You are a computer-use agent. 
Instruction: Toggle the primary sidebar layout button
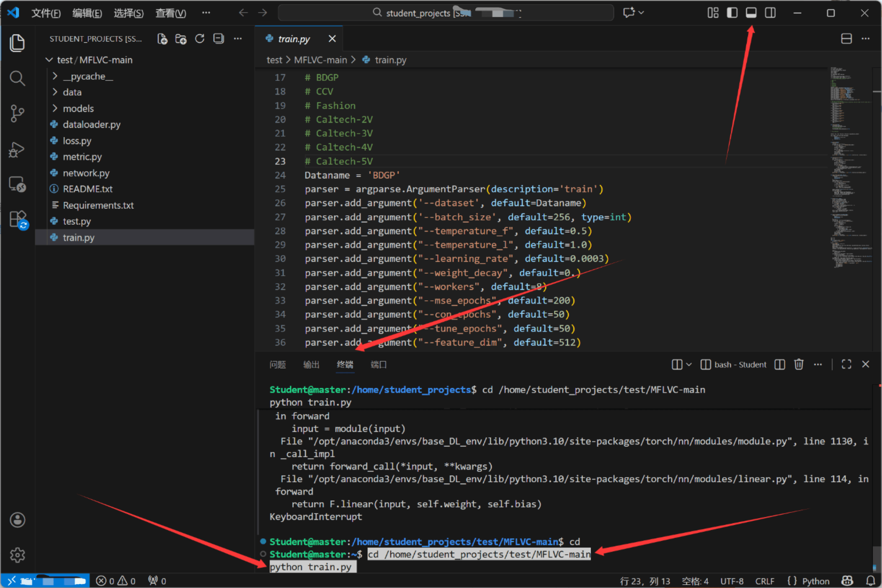tap(732, 13)
